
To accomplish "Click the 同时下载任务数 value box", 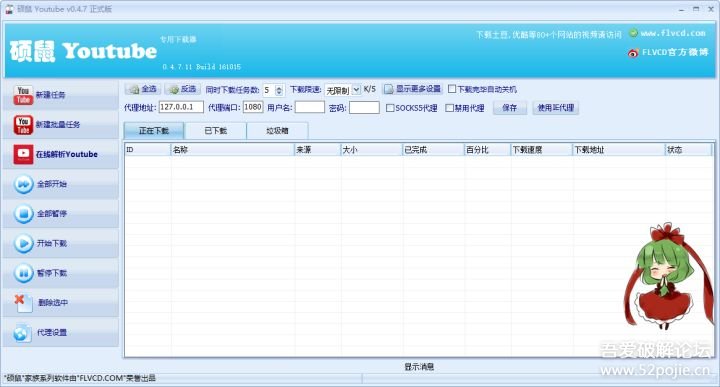I will (268, 90).
